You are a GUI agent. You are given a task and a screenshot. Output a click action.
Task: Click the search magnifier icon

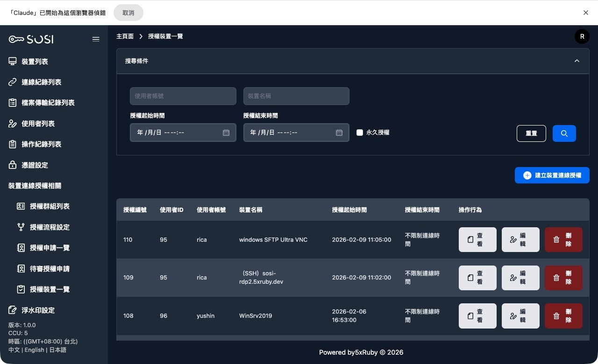tap(564, 133)
